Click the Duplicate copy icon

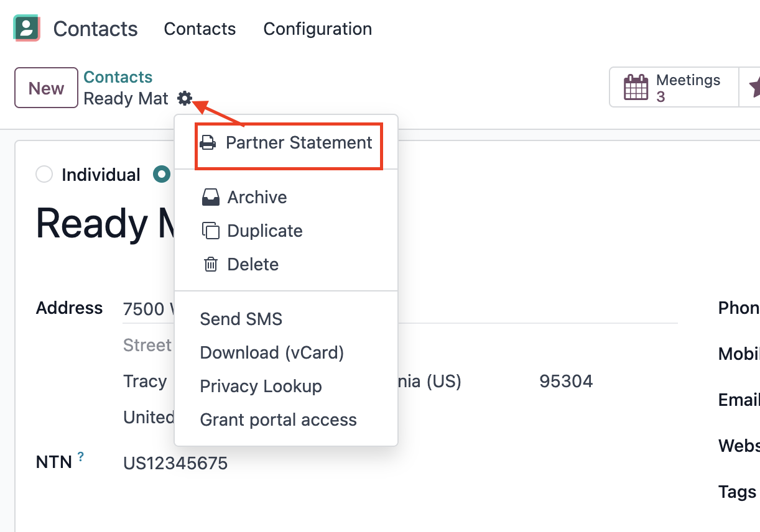point(211,231)
